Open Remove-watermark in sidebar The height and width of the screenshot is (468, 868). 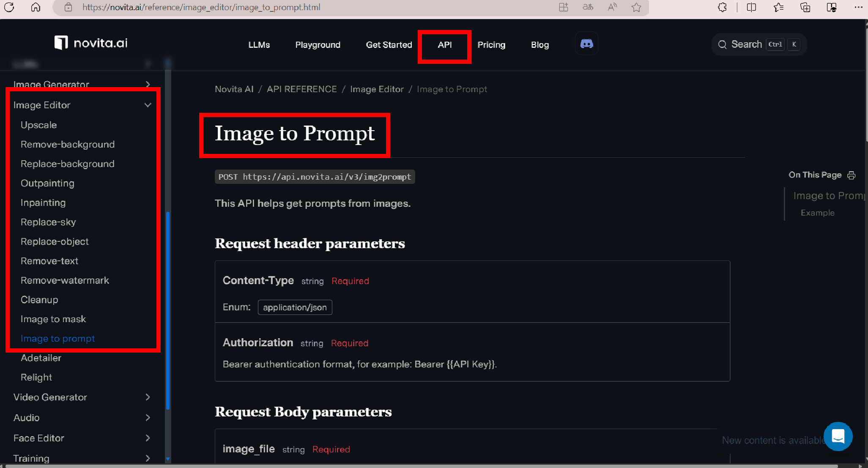coord(65,280)
